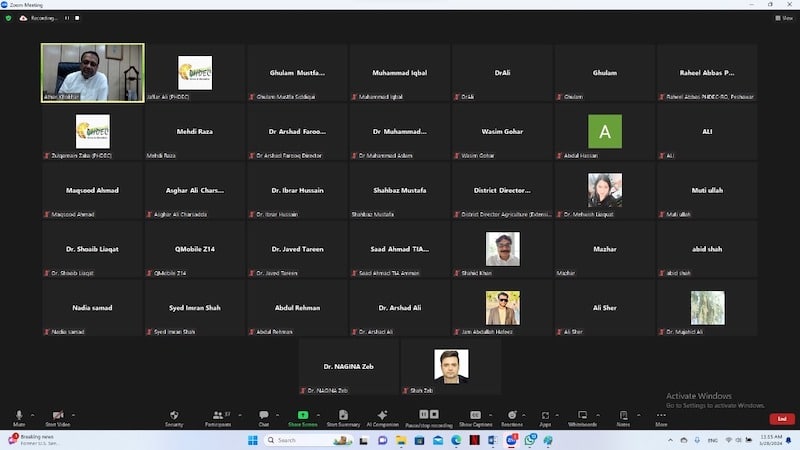Expand the arrow next to Start Video
Screen dimensions: 800x450
pos(73,415)
